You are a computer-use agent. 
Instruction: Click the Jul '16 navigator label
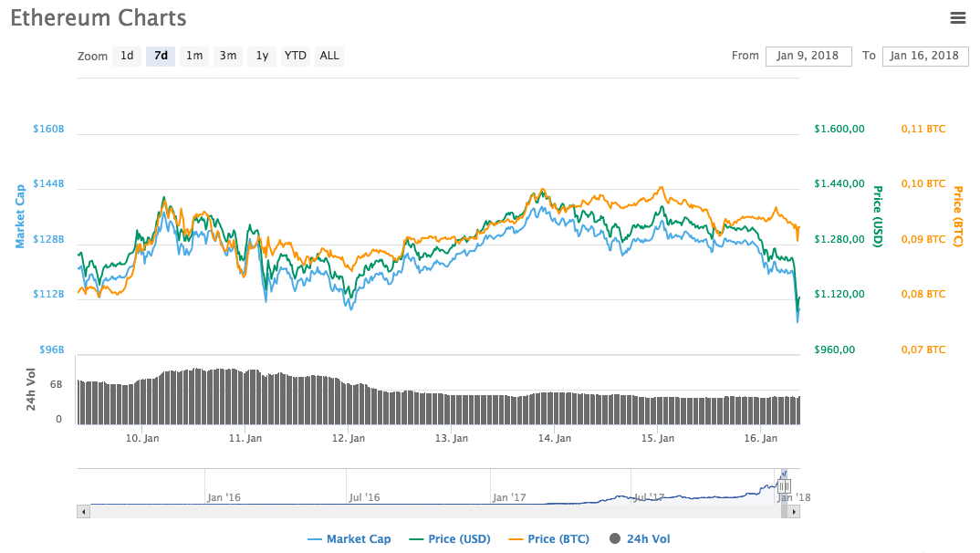point(364,497)
